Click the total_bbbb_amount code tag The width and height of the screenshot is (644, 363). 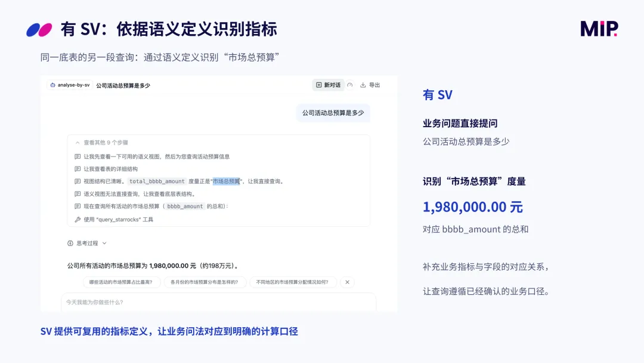[157, 181]
